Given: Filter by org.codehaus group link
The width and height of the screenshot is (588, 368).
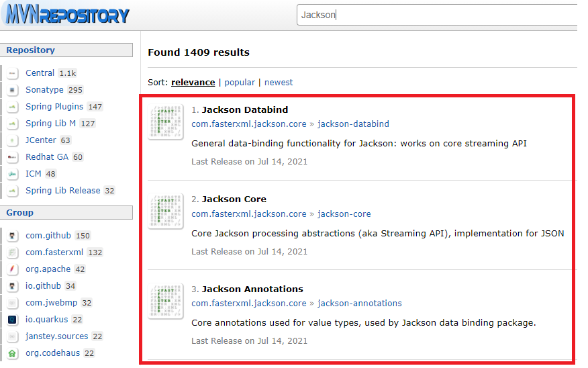Looking at the screenshot, I should click(x=53, y=353).
